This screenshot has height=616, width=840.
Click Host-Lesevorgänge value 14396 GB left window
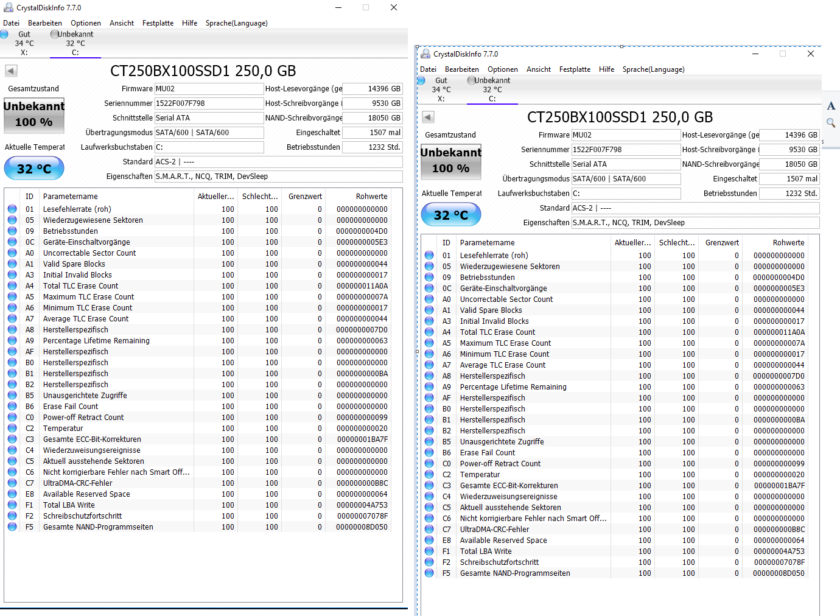(373, 89)
